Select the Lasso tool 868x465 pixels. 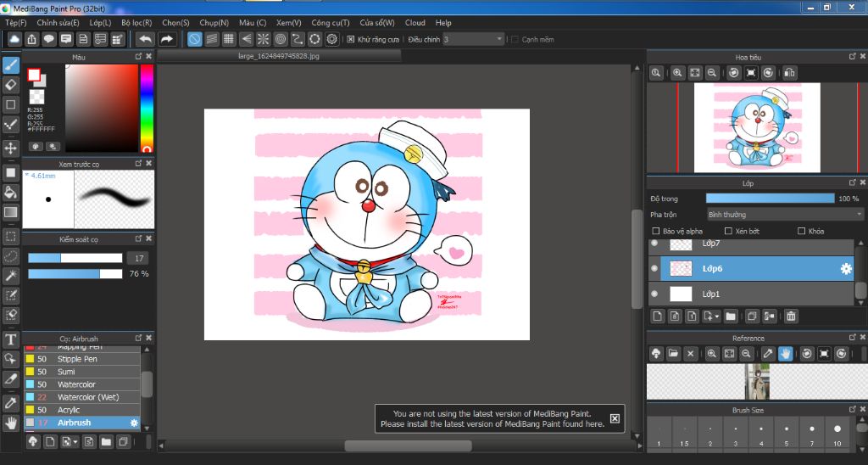(10, 256)
